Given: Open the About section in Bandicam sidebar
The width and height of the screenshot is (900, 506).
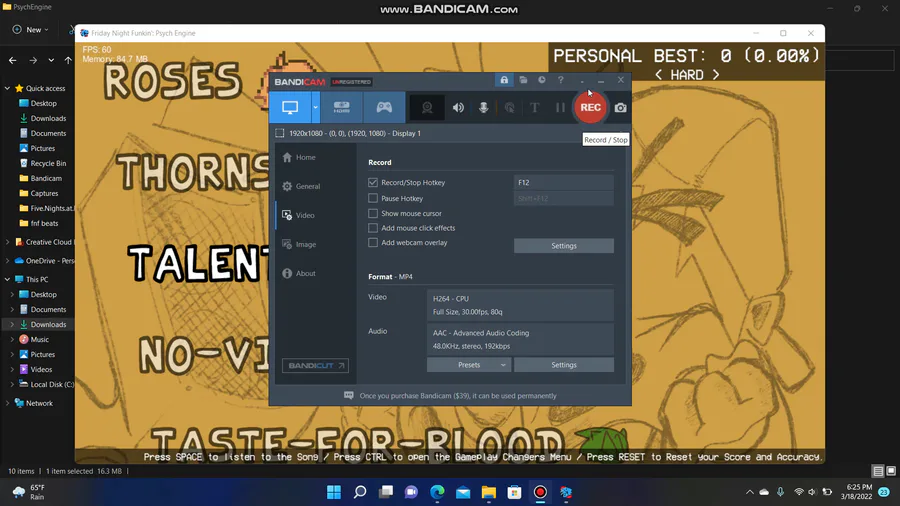Looking at the screenshot, I should [316, 274].
